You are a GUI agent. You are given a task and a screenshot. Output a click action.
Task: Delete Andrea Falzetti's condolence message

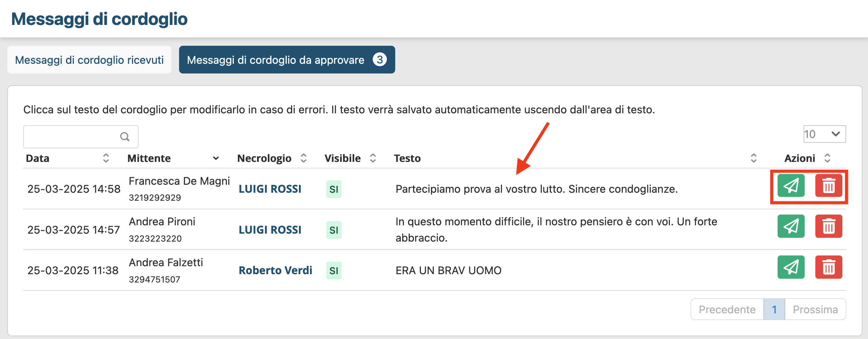pyautogui.click(x=829, y=267)
